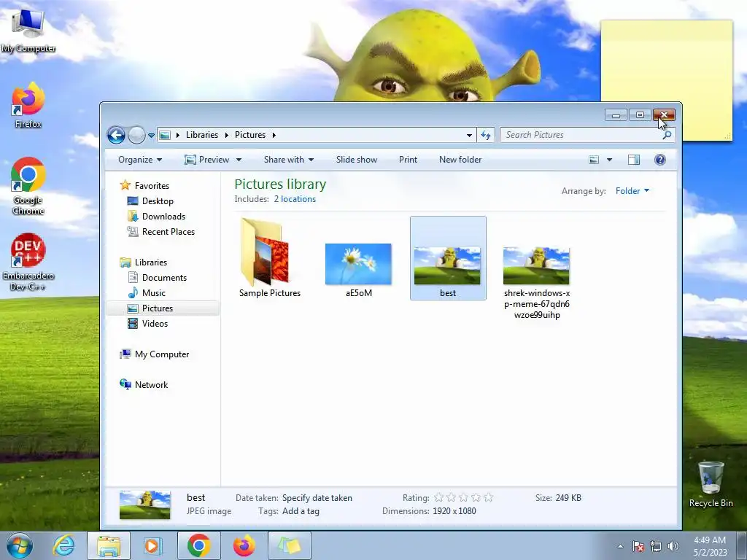Open the volume control in tray

pyautogui.click(x=673, y=546)
